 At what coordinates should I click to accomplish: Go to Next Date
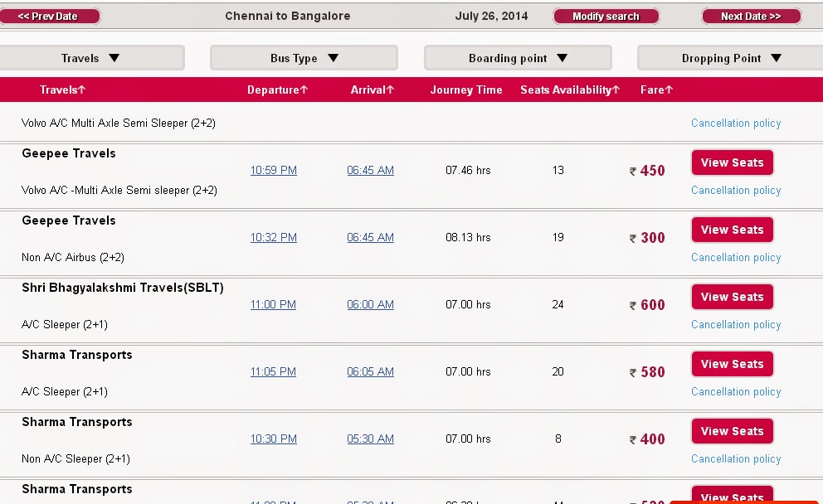click(750, 15)
